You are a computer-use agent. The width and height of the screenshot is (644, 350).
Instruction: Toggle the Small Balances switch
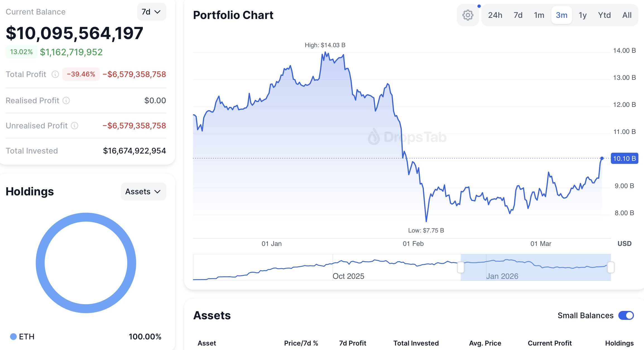click(626, 315)
